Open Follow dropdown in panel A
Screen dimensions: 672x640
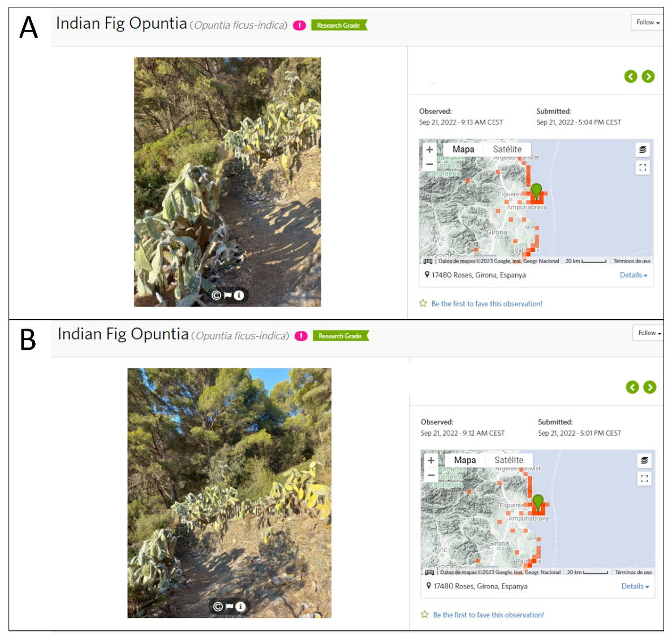(647, 23)
